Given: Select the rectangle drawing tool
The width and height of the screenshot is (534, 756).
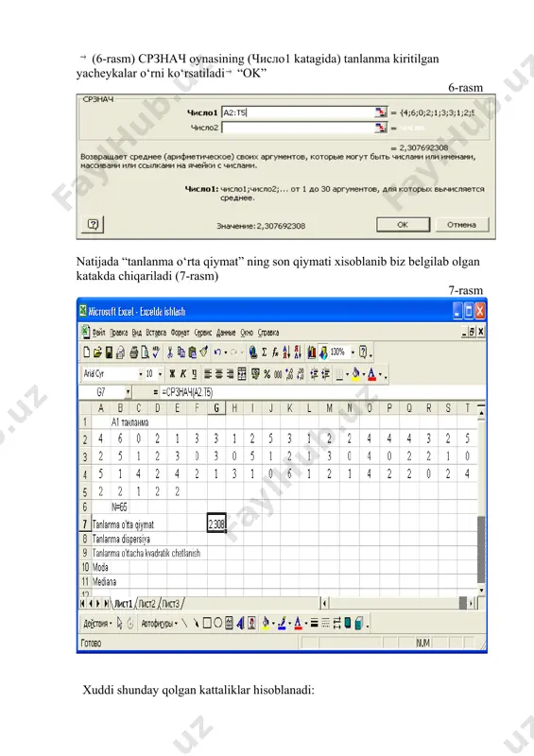Looking at the screenshot, I should (207, 624).
